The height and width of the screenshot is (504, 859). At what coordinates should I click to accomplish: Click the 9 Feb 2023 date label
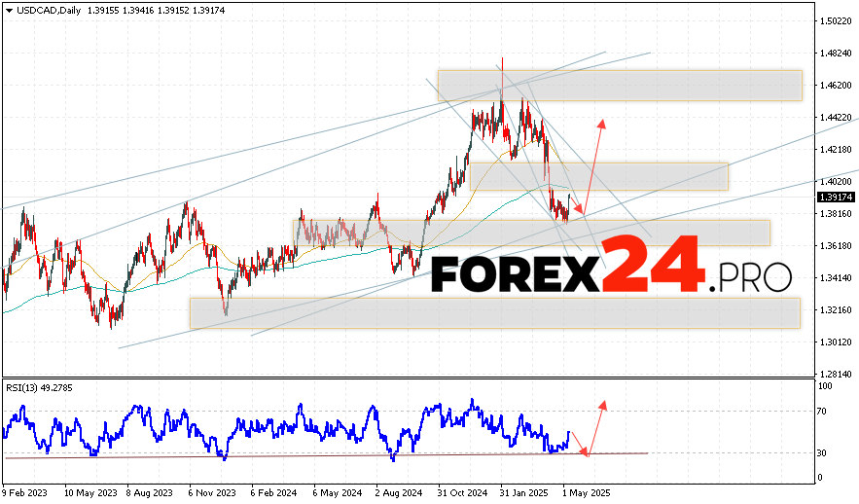26,491
